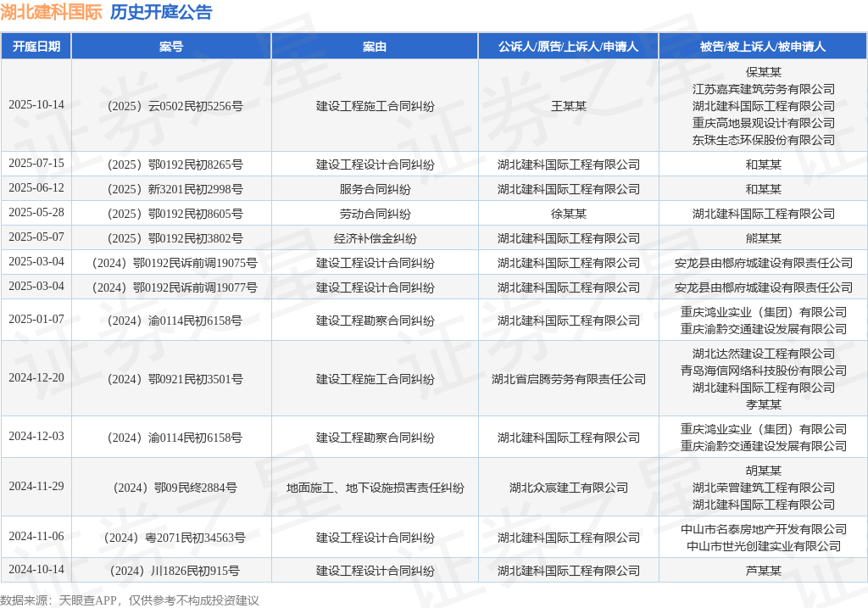The height and width of the screenshot is (608, 868).
Task: Click the 湖北建科国际 title text
Action: [51, 12]
